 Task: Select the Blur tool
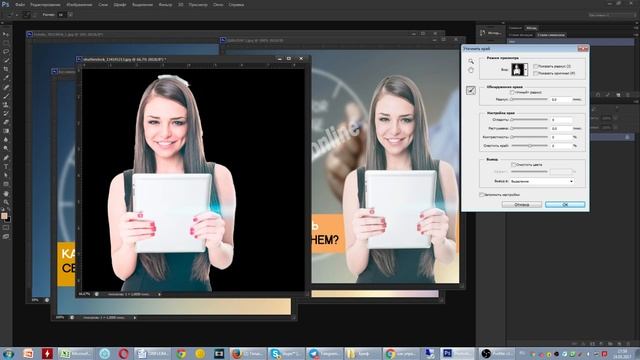tap(6, 140)
